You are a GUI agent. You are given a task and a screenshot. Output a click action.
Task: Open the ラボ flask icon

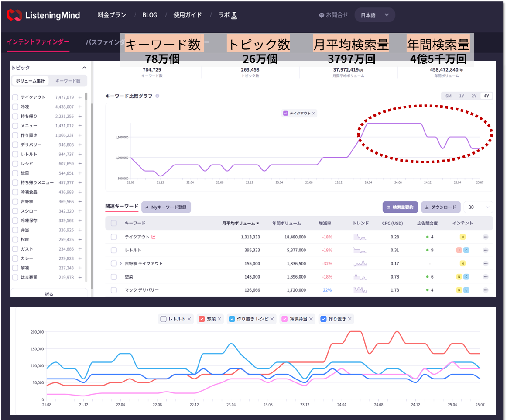point(234,15)
